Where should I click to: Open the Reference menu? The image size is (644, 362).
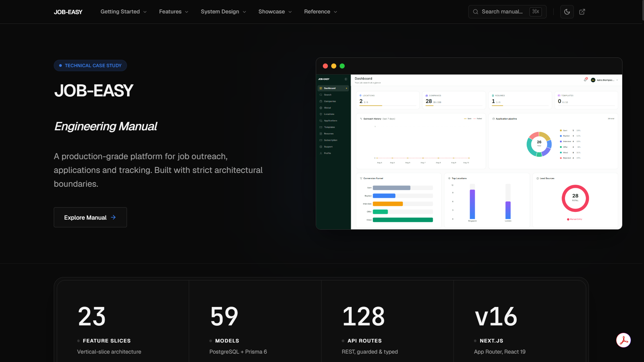tap(320, 12)
